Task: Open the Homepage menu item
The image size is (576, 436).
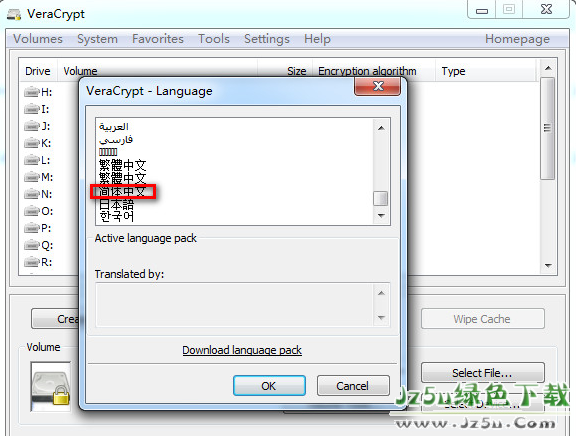Action: pos(517,39)
